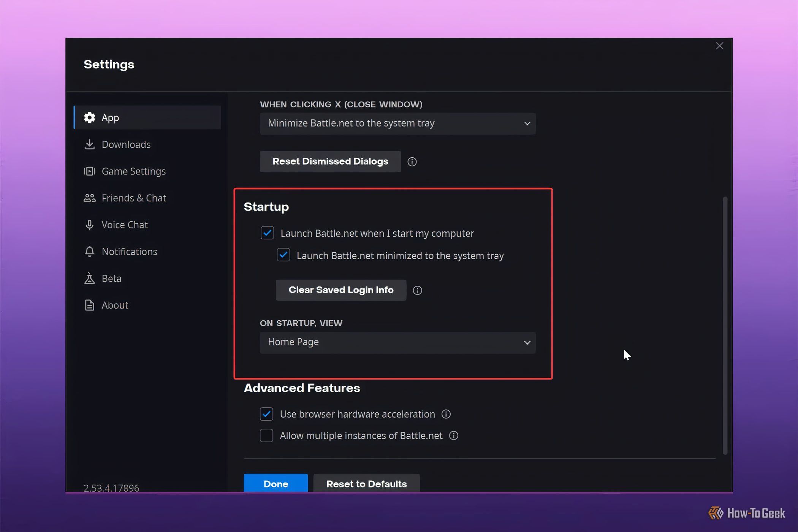Click the gear icon beside App
The image size is (798, 532).
coord(89,117)
